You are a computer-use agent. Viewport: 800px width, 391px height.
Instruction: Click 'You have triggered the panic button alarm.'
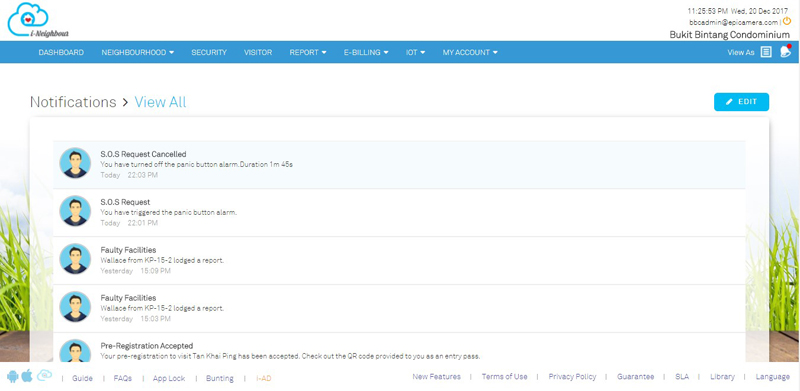[169, 212]
